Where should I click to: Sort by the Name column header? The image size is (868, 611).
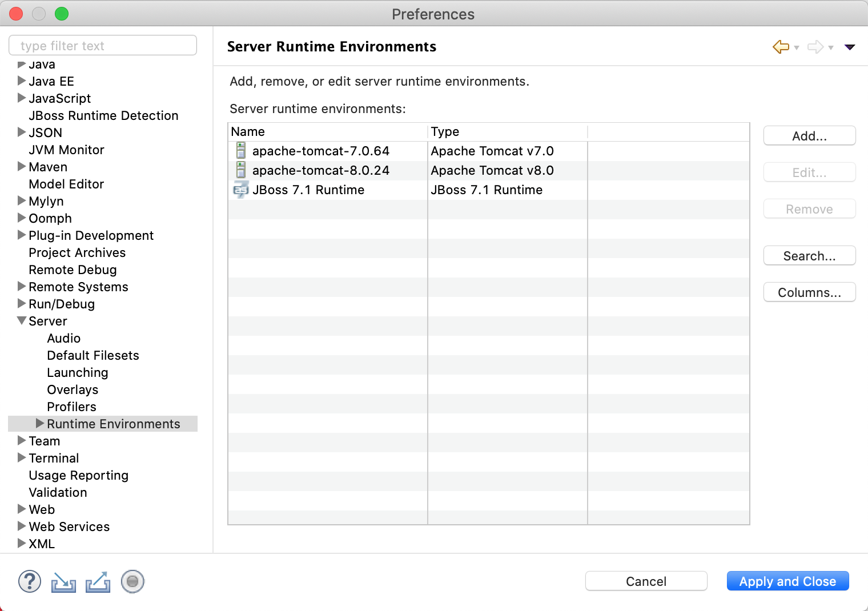(328, 132)
